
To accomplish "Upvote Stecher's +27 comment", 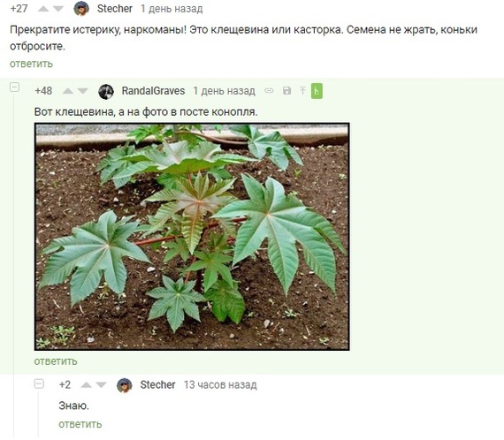I will [x=43, y=9].
